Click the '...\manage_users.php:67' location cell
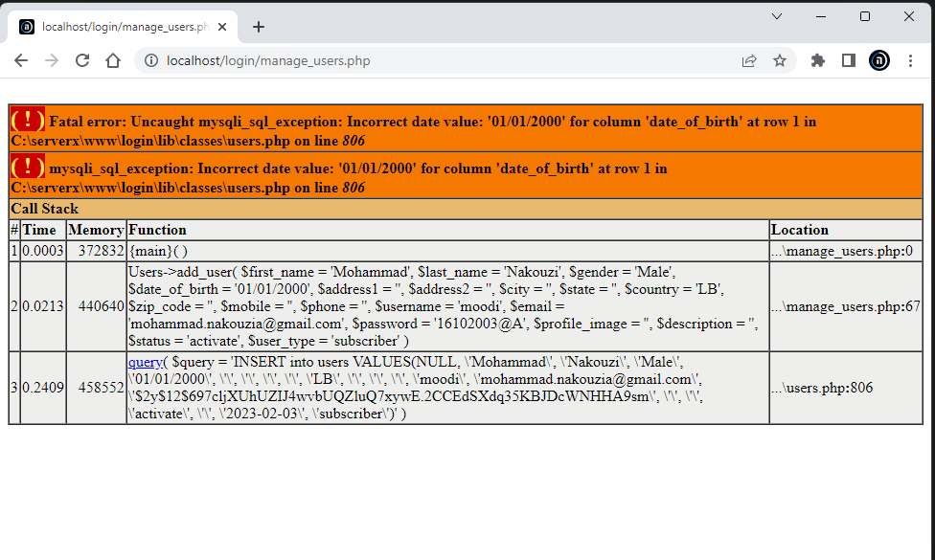Screen dimensions: 935x560 846,306
